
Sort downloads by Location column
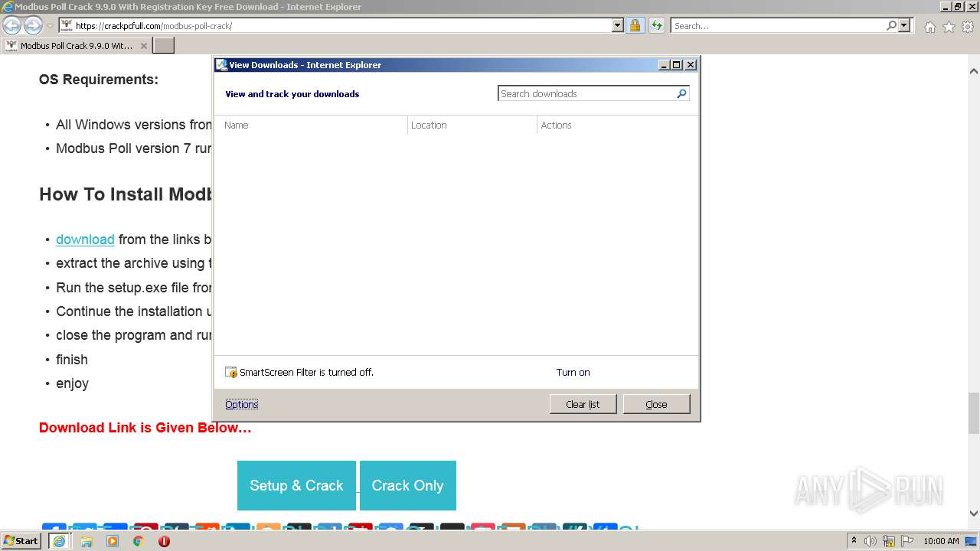click(x=472, y=125)
